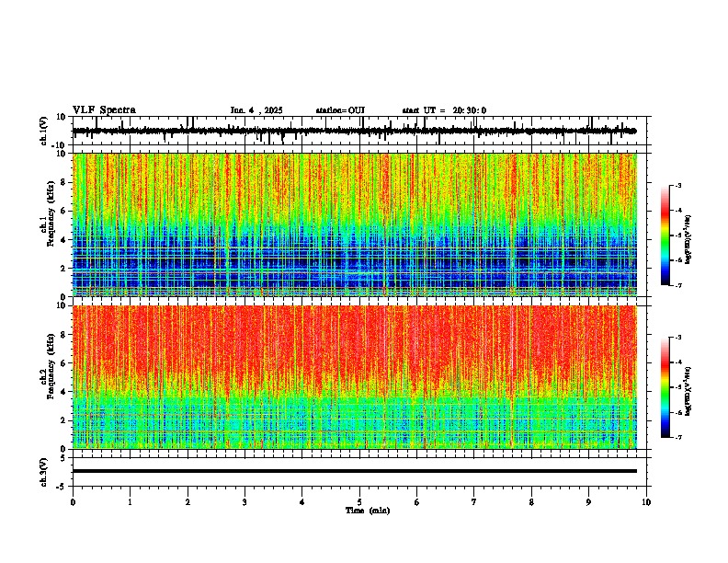
Task: Click time axis tick label "7"
Action: point(474,501)
